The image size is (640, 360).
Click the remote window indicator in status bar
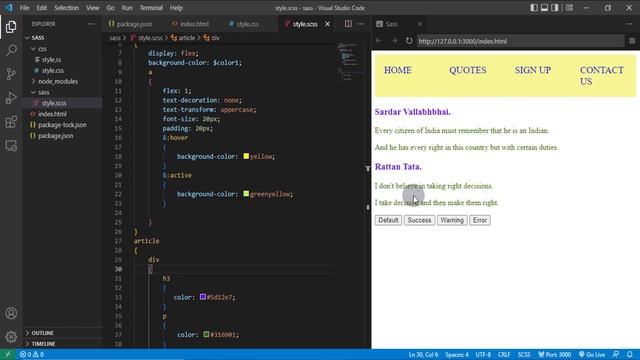point(7,354)
